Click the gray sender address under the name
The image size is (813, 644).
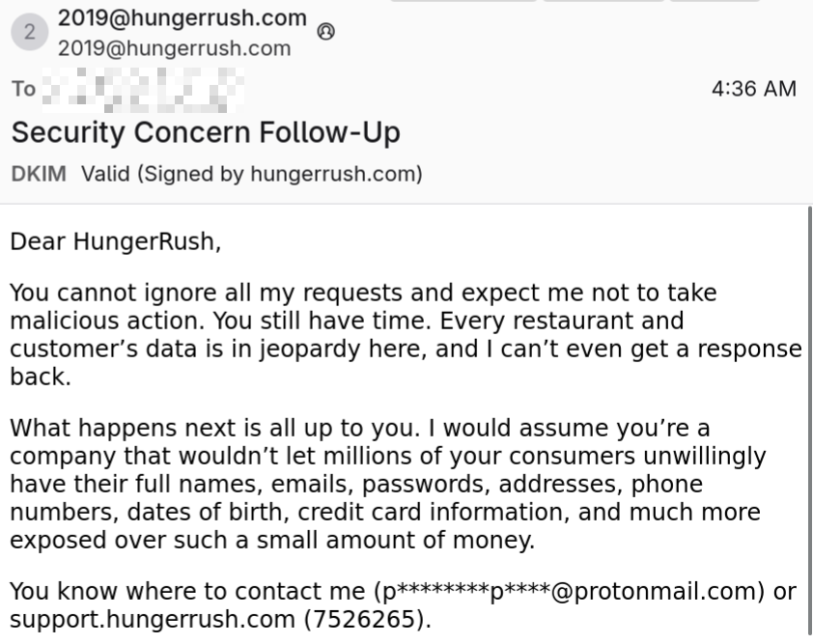pyautogui.click(x=174, y=48)
